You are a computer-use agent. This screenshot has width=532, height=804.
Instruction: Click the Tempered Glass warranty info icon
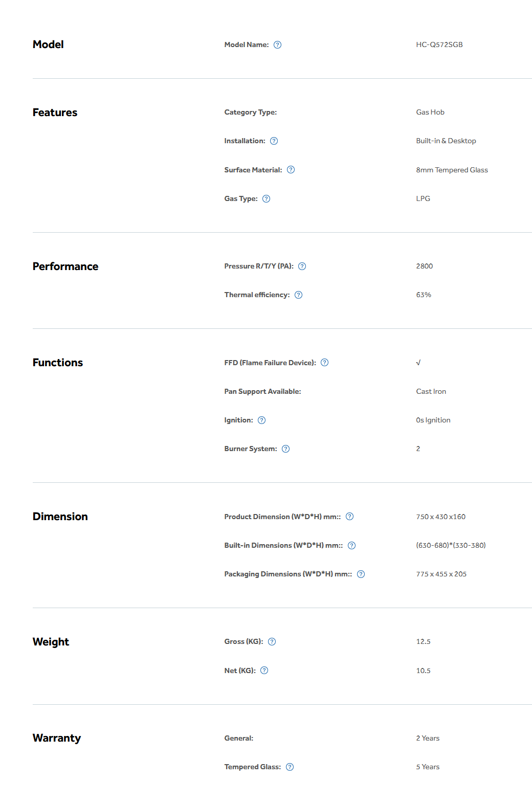[x=290, y=767]
